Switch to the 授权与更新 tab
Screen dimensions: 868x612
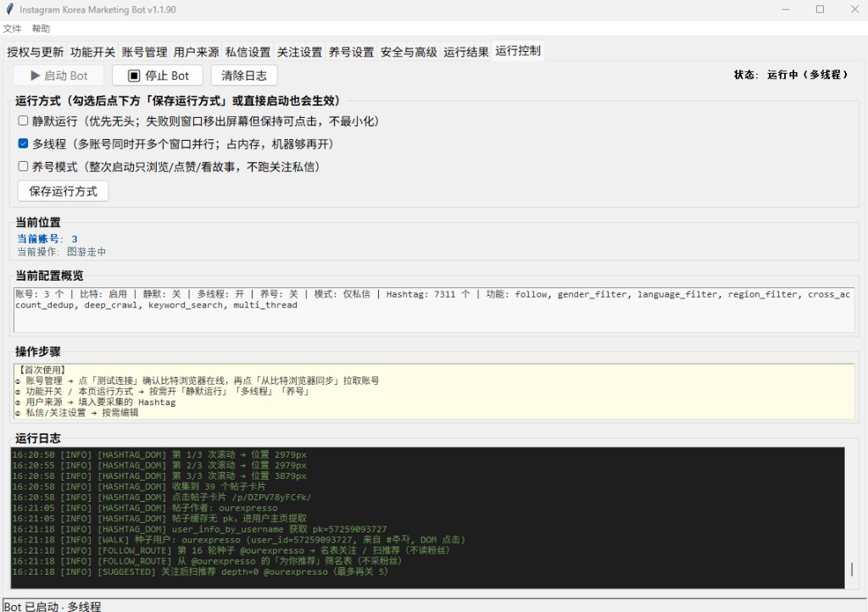click(x=36, y=52)
